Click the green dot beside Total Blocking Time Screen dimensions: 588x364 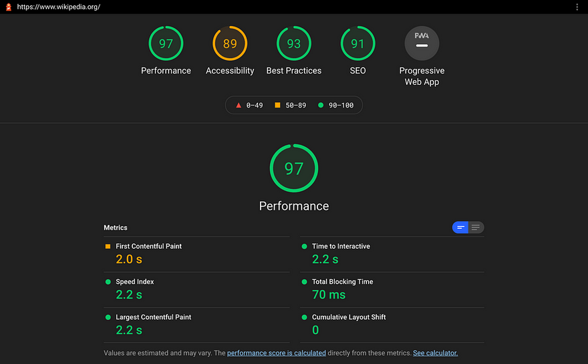[x=304, y=282]
